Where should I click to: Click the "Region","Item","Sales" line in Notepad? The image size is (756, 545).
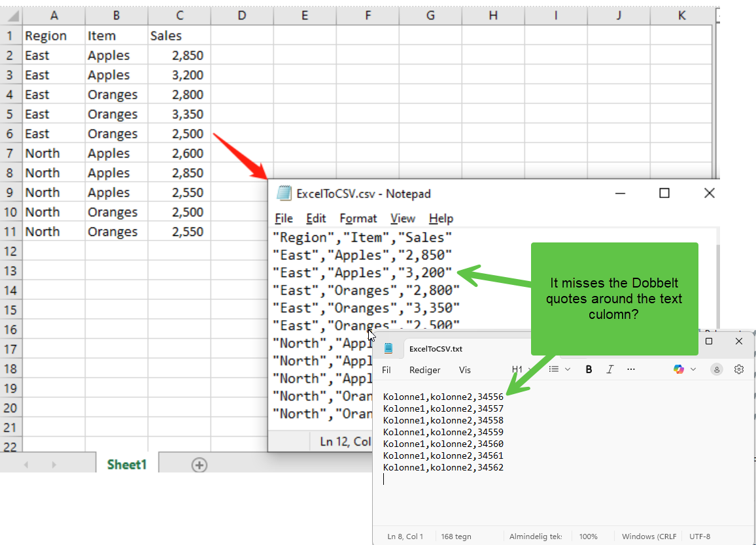click(362, 238)
